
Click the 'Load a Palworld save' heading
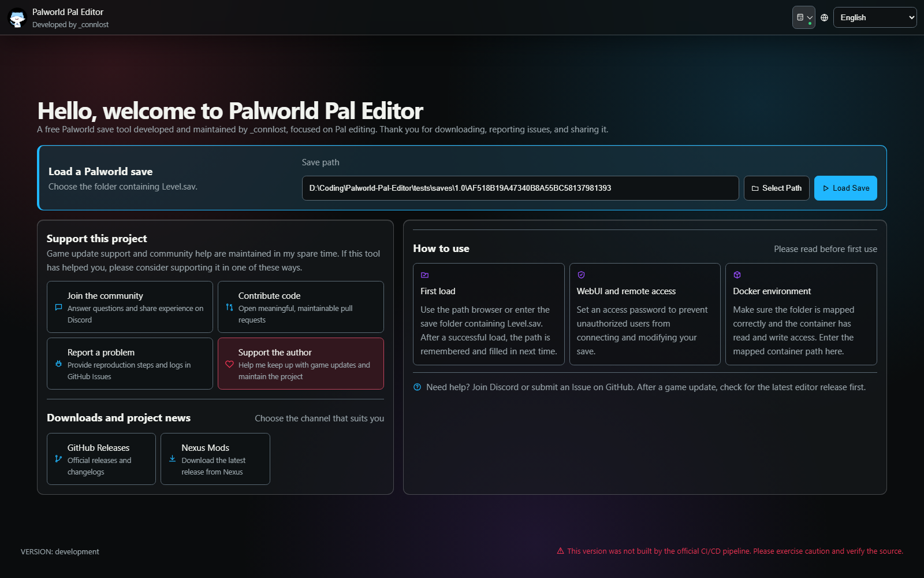coord(100,172)
